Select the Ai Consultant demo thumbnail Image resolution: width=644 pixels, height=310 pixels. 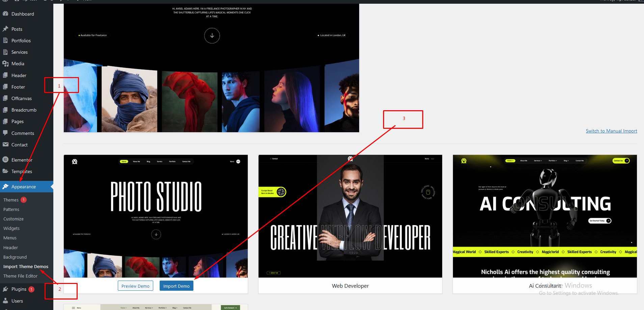coord(545,216)
